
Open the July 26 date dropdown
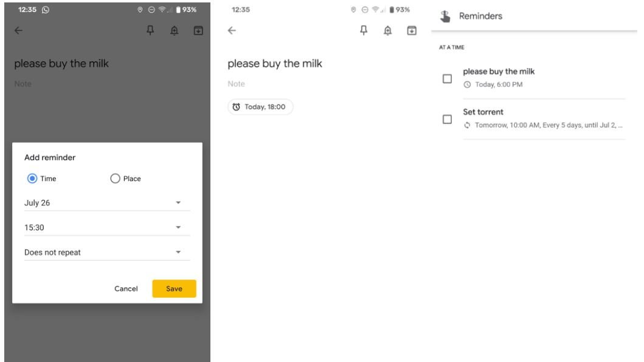[107, 203]
